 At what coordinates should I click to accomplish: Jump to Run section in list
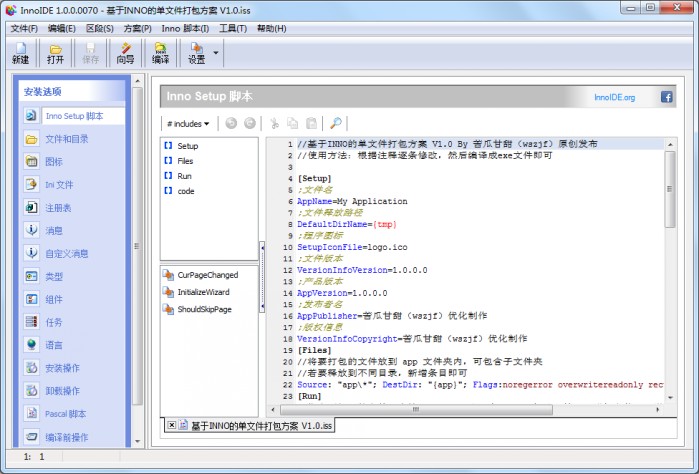(x=177, y=176)
